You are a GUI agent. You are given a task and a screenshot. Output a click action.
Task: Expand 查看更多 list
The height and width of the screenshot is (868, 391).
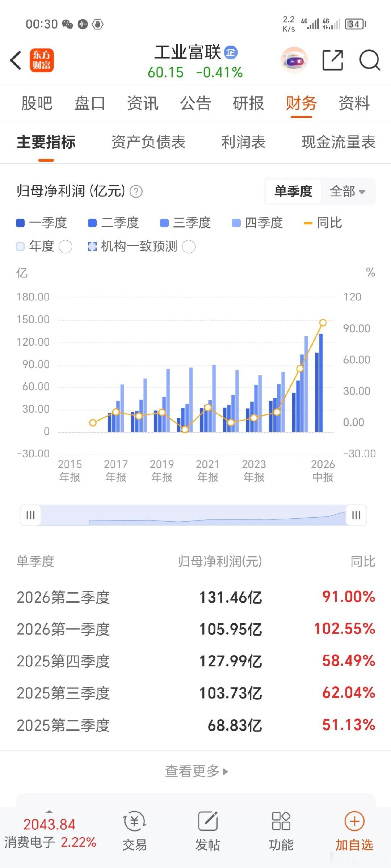point(197,771)
